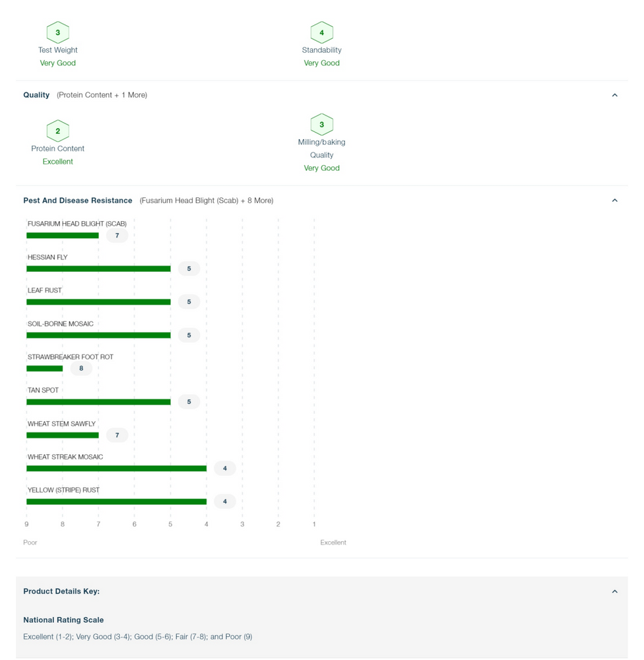Click the Soil-Borne Mosaic label

point(61,323)
